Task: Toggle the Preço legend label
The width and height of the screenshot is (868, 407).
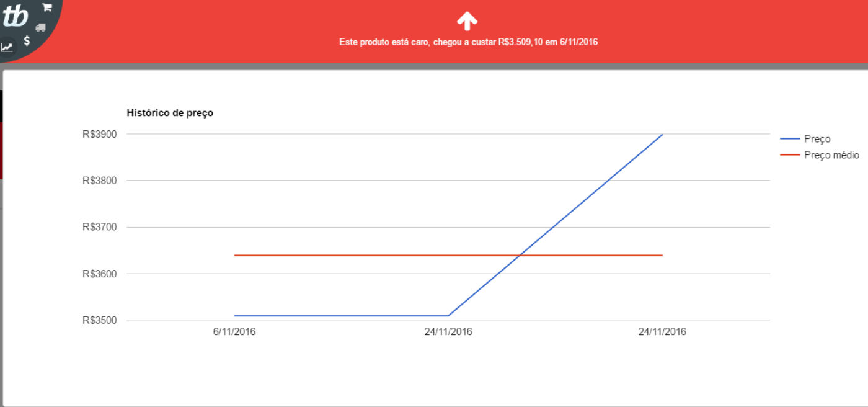Action: coord(817,139)
